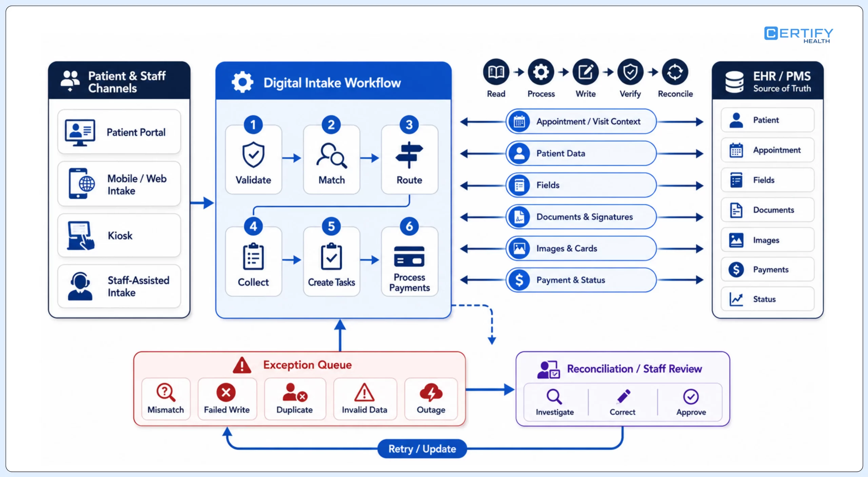The width and height of the screenshot is (868, 477).
Task: Click the Kiosk touchscreen icon
Action: [x=81, y=236]
